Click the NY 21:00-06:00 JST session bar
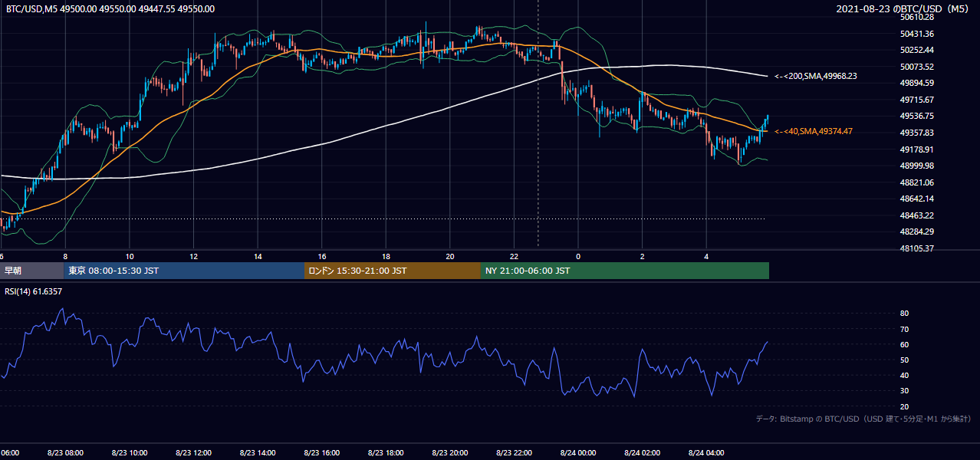 625,271
